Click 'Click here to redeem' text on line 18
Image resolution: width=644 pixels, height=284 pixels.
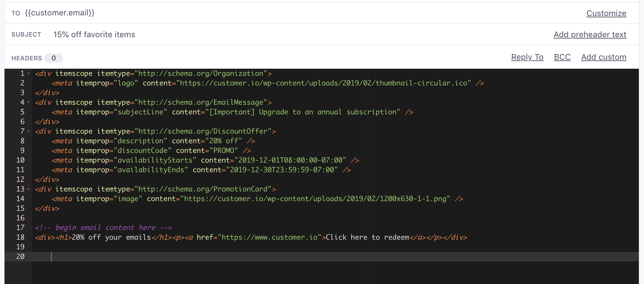click(x=367, y=237)
